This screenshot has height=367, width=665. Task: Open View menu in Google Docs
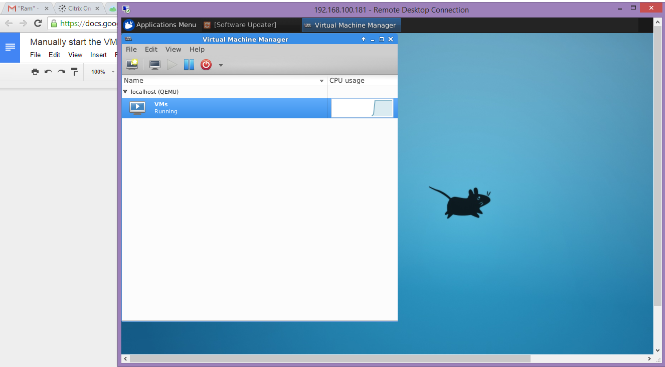coord(75,55)
